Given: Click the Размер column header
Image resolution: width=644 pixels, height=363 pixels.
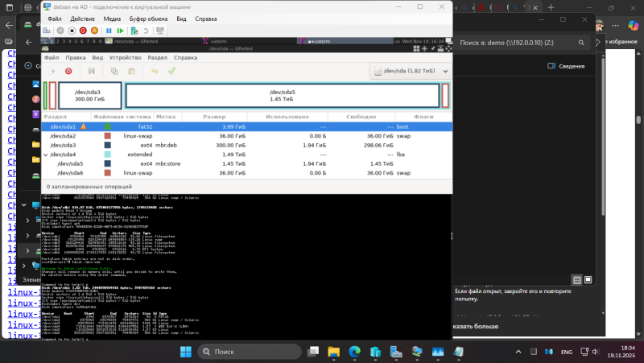Looking at the screenshot, I should (220, 118).
